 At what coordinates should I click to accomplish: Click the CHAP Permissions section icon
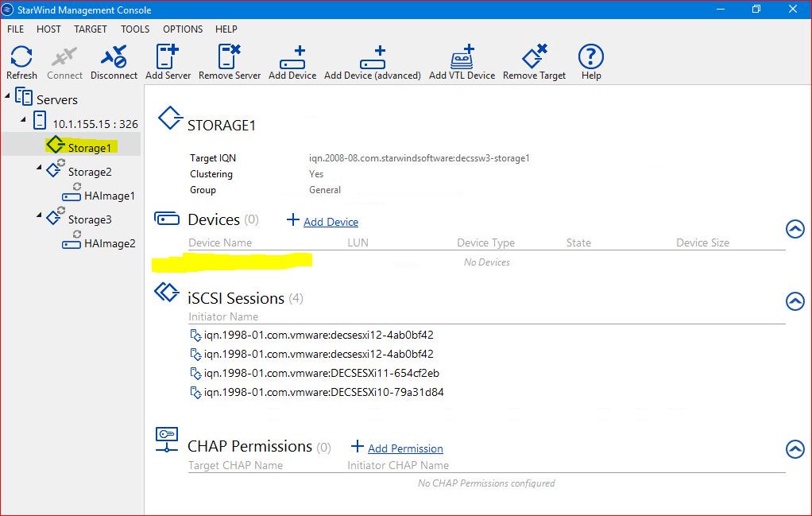click(x=167, y=440)
